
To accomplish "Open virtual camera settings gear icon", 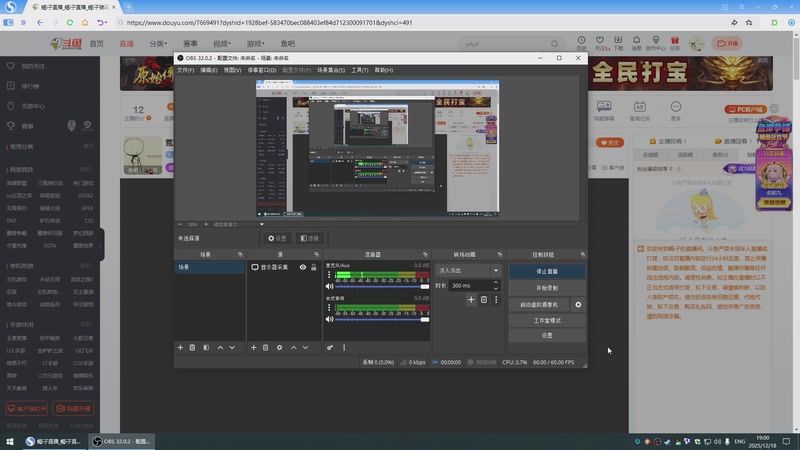I will click(578, 304).
